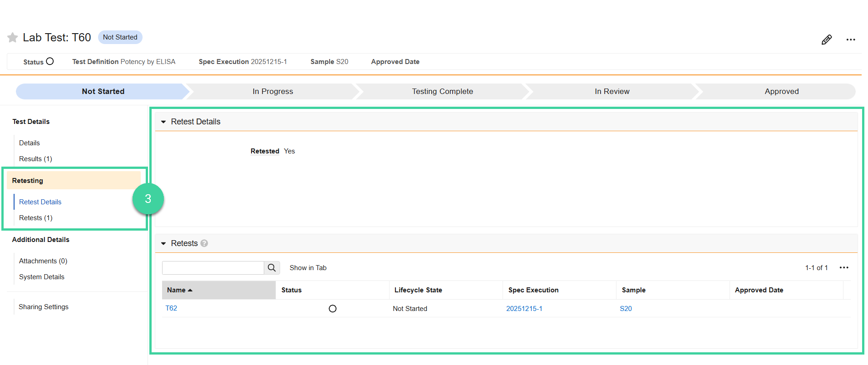This screenshot has height=365, width=868.
Task: Click the header Approved Date label
Action: click(x=395, y=62)
